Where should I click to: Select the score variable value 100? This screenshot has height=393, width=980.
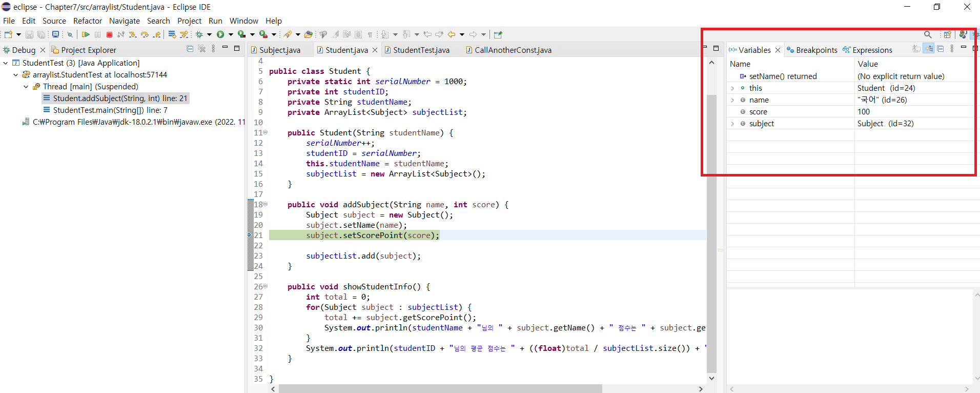click(864, 112)
